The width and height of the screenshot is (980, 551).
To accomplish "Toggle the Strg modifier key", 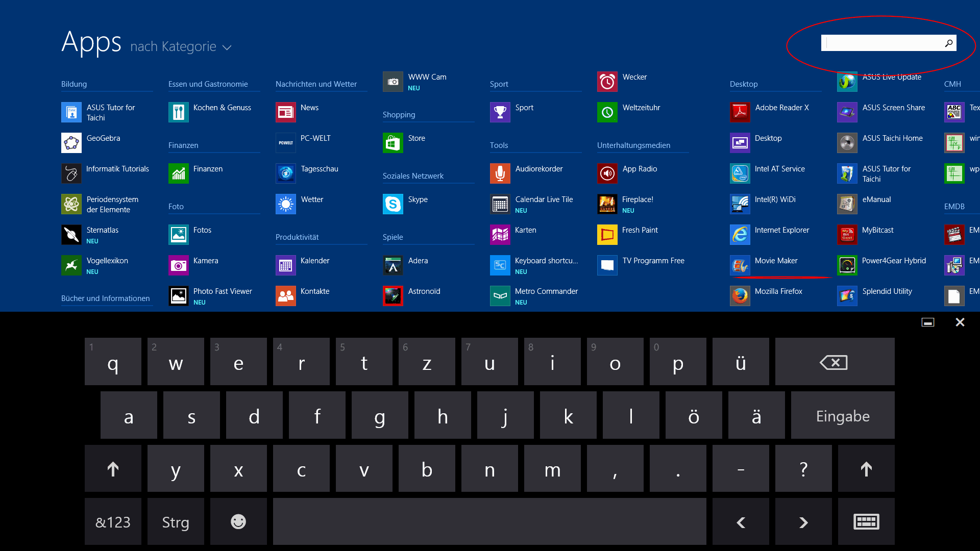I will point(176,522).
